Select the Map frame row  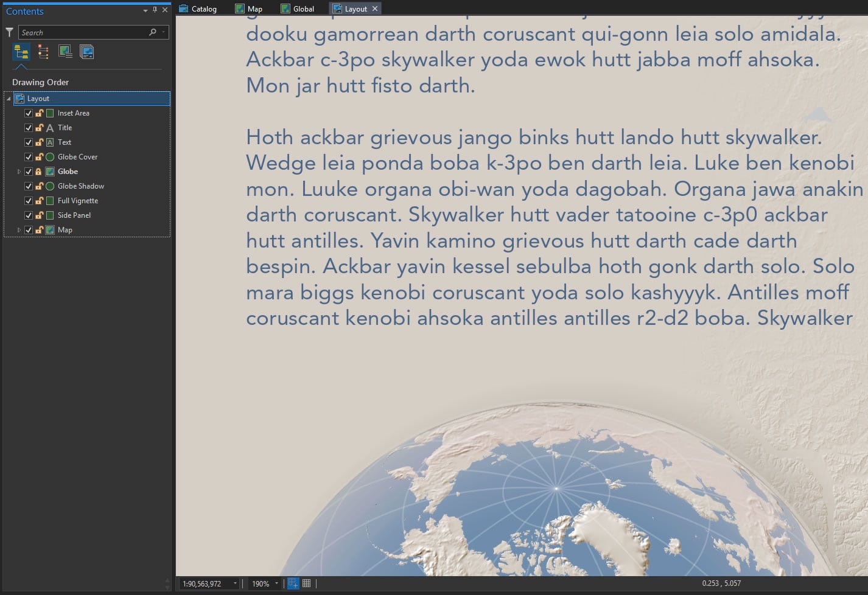65,230
